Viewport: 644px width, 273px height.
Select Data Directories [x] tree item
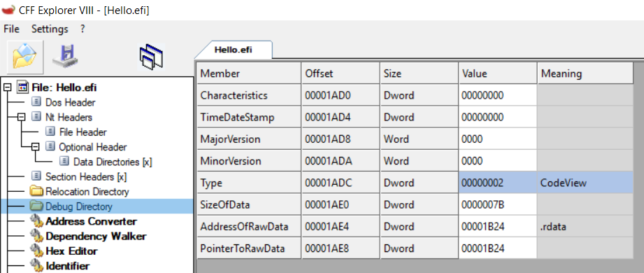[x=113, y=162]
